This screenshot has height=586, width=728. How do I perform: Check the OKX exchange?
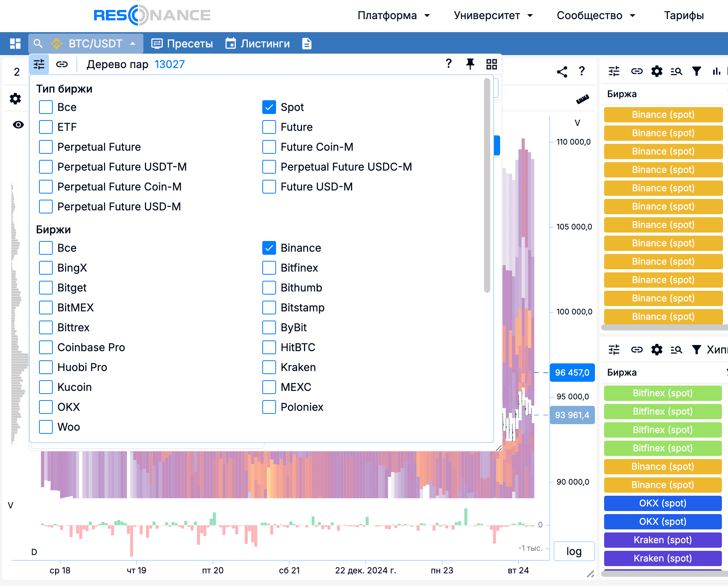point(46,407)
